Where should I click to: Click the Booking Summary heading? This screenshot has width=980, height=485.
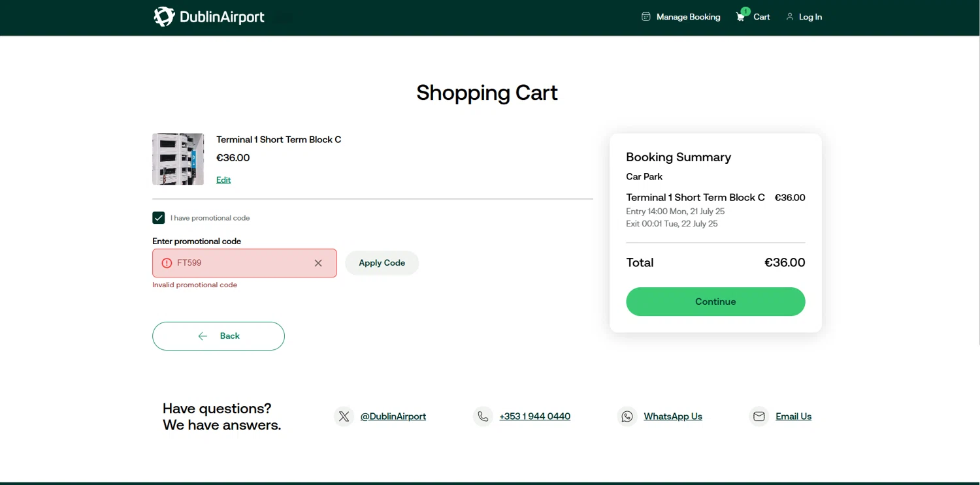[678, 157]
